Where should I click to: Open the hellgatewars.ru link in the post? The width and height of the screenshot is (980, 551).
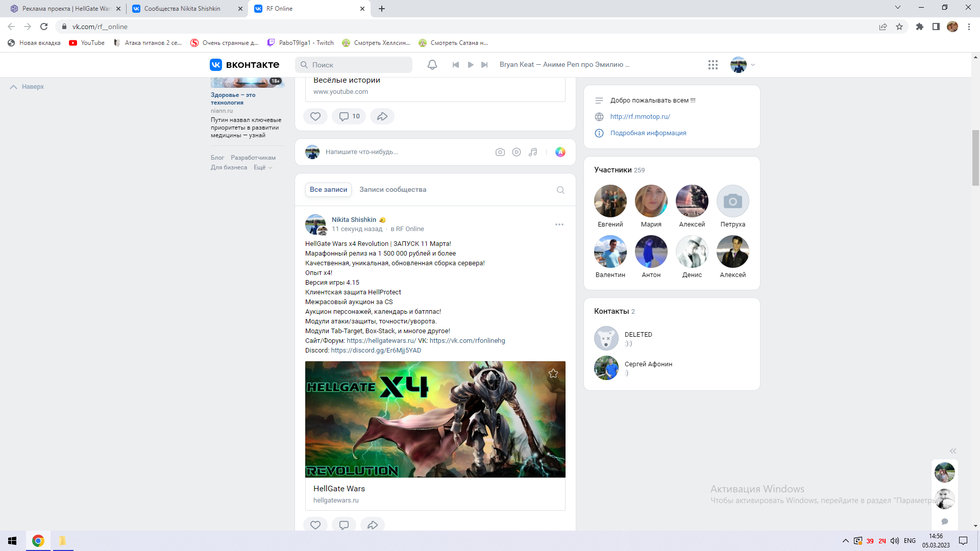[381, 341]
